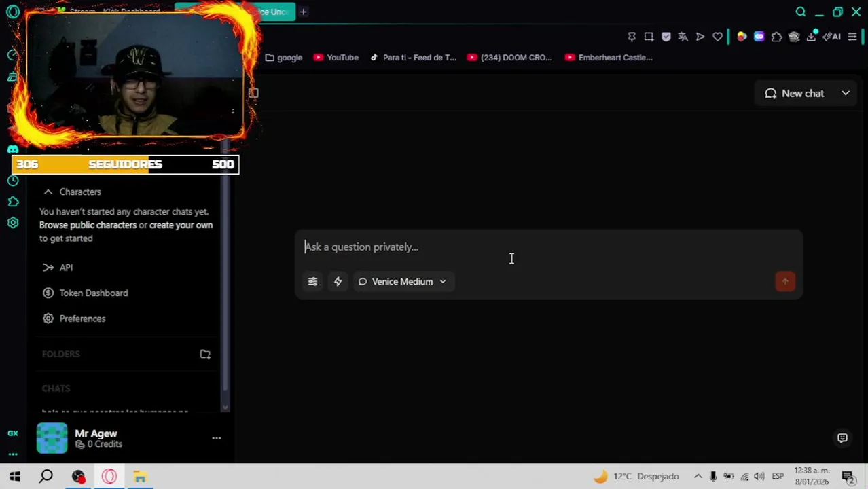Click the CHATS section heading

pyautogui.click(x=56, y=388)
